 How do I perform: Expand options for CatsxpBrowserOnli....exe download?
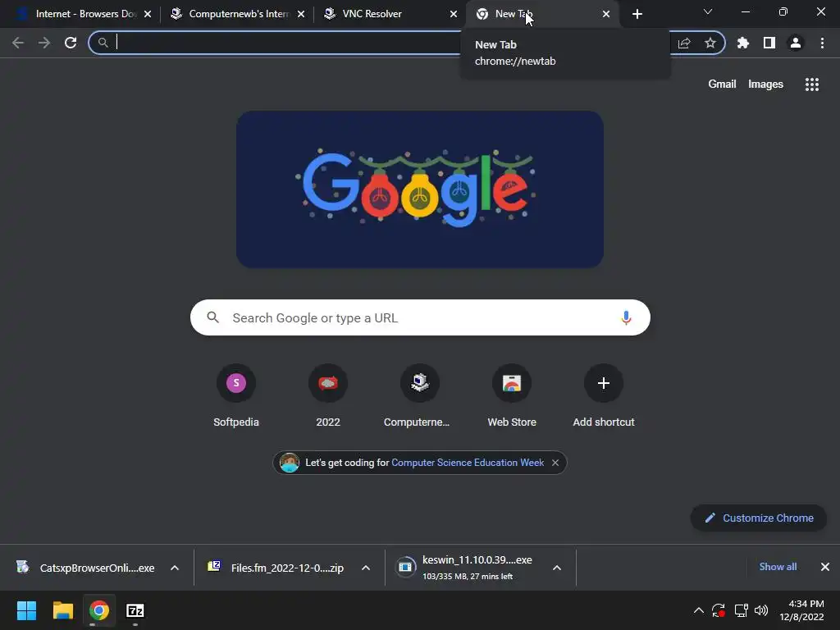(175, 568)
